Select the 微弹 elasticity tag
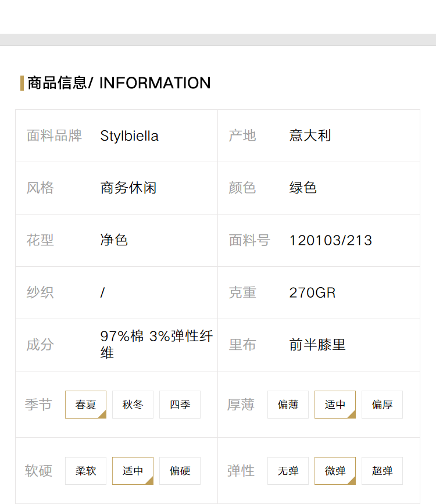 335,470
